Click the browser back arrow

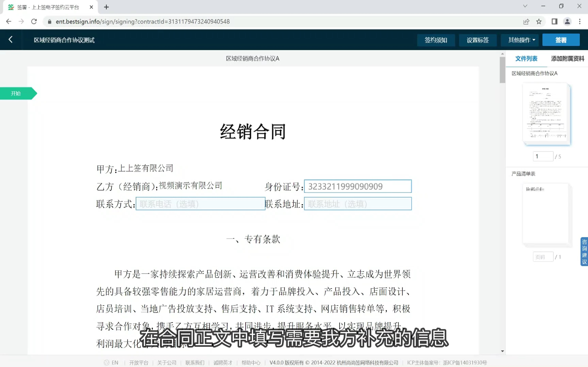(9, 21)
